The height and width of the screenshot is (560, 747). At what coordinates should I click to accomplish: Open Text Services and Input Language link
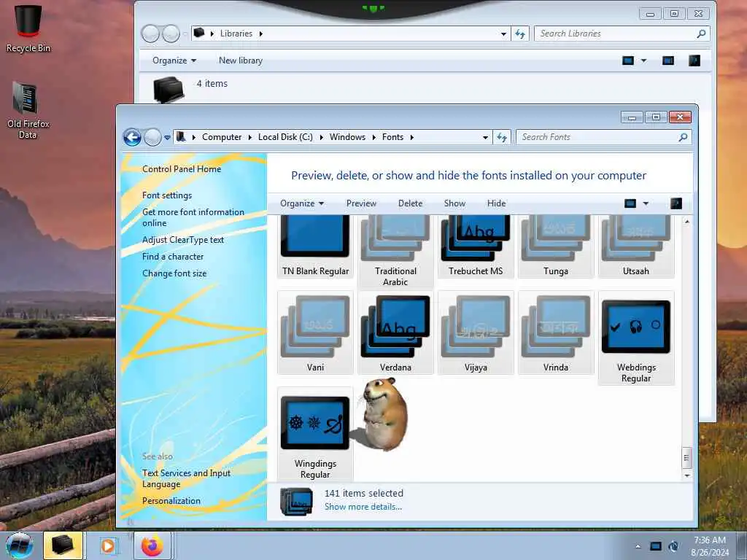[186, 478]
